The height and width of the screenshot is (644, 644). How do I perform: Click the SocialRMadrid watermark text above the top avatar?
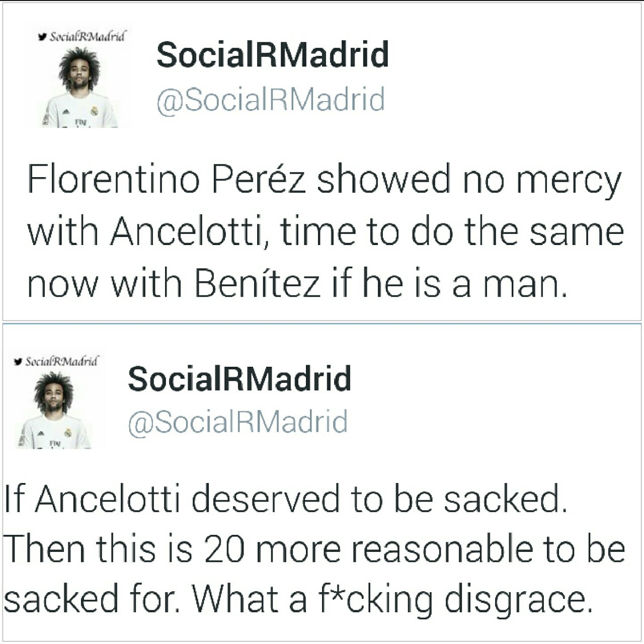pyautogui.click(x=87, y=37)
